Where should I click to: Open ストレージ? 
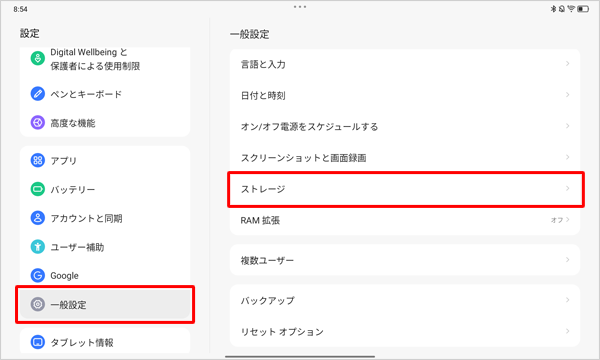[405, 189]
